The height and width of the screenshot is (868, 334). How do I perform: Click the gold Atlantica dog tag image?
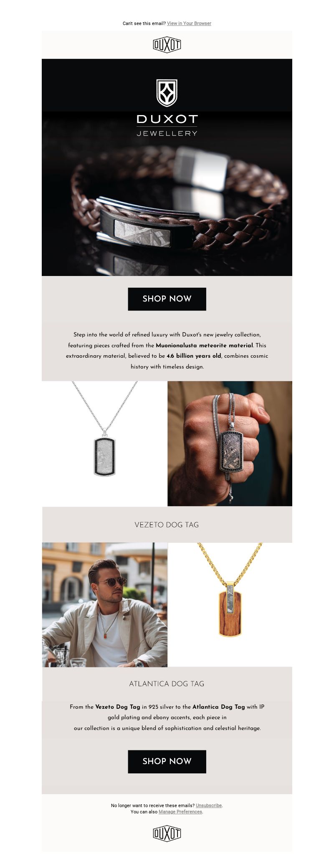[230, 605]
